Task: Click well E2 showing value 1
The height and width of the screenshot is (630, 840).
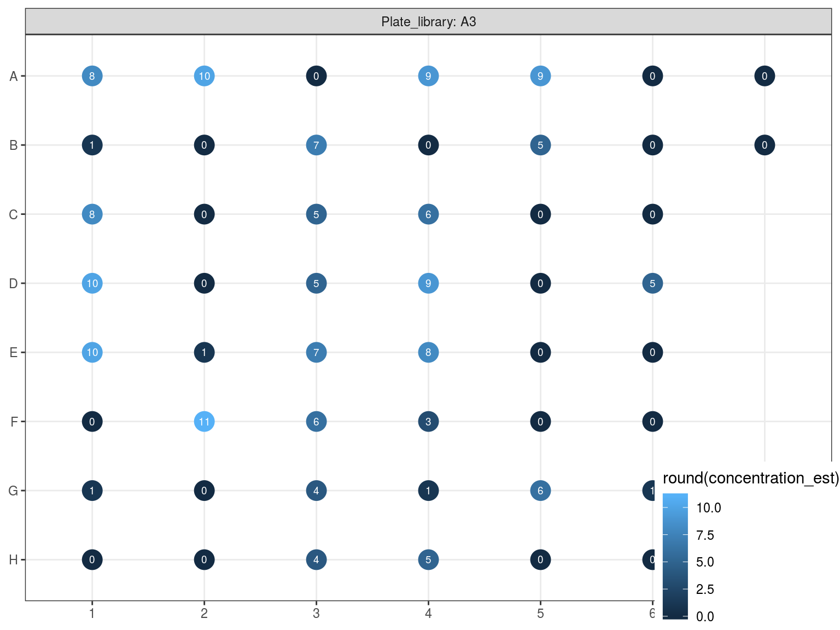Action: click(204, 353)
